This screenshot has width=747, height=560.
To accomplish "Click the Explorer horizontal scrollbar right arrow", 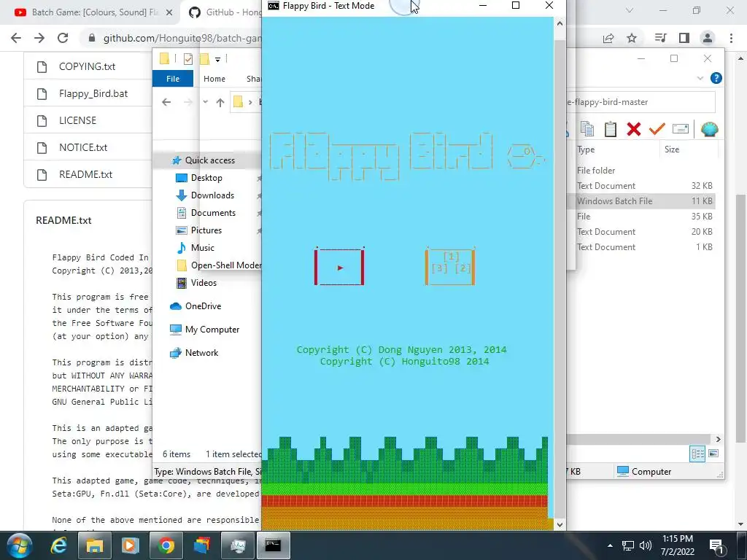I will pos(718,439).
